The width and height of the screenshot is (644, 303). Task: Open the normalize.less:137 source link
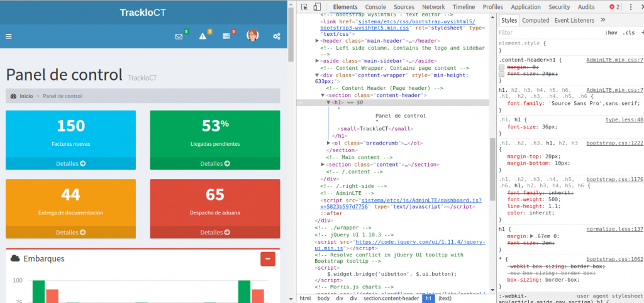614,229
